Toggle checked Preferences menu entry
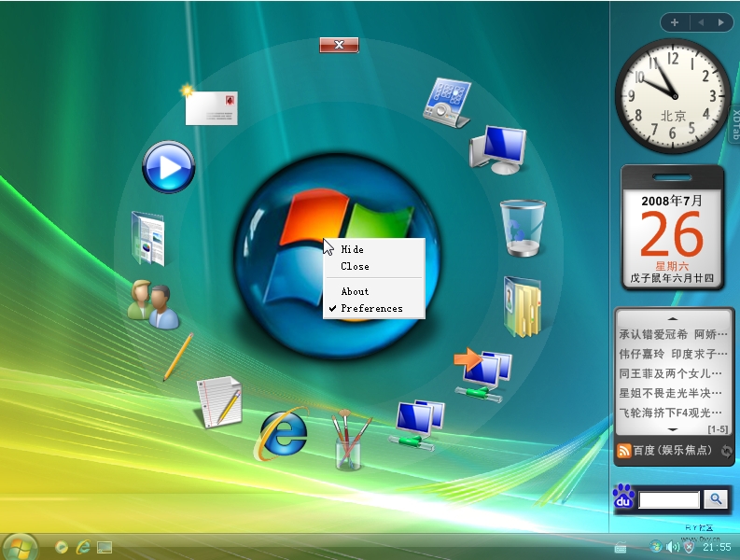Image resolution: width=740 pixels, height=560 pixels. point(372,308)
